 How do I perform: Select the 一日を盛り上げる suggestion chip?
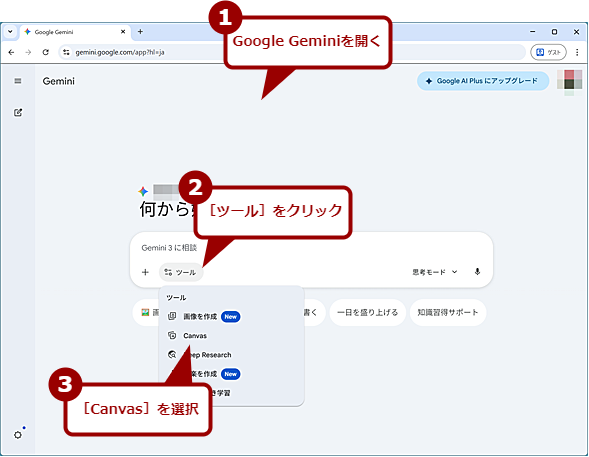pyautogui.click(x=367, y=312)
